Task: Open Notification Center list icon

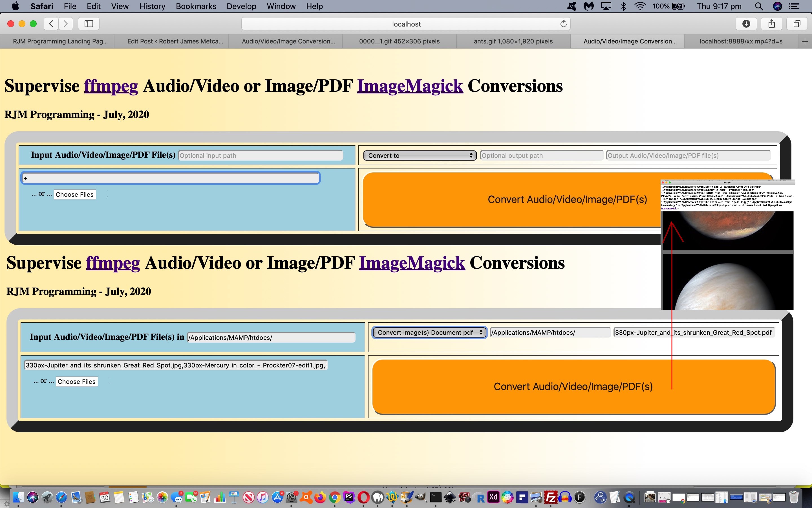Action: click(x=794, y=6)
